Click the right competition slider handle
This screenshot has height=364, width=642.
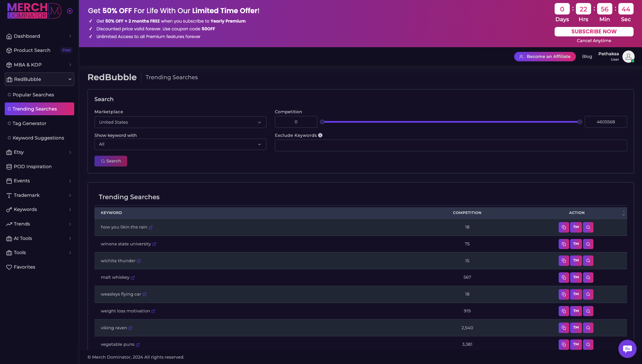point(580,122)
